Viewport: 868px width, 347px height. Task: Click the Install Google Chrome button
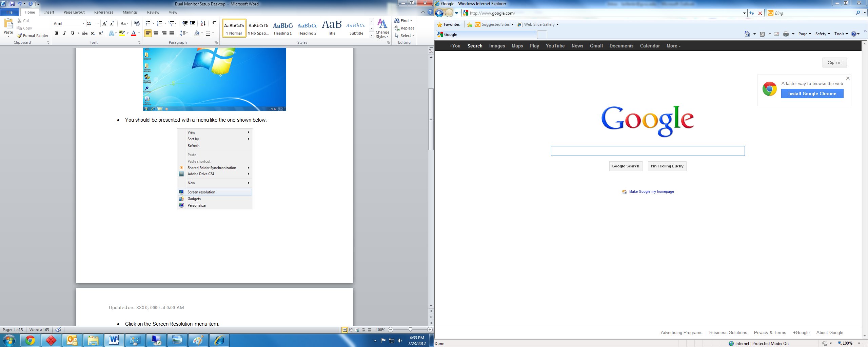pos(812,94)
